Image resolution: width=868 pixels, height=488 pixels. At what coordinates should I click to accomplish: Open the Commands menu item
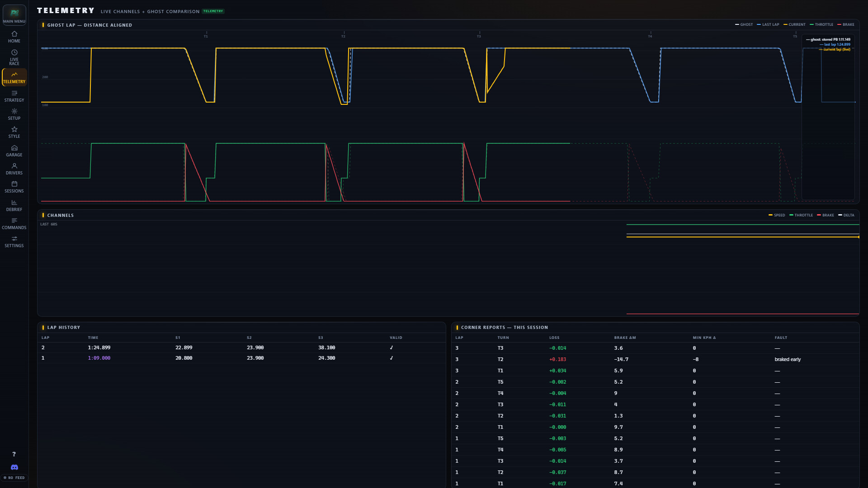point(14,224)
